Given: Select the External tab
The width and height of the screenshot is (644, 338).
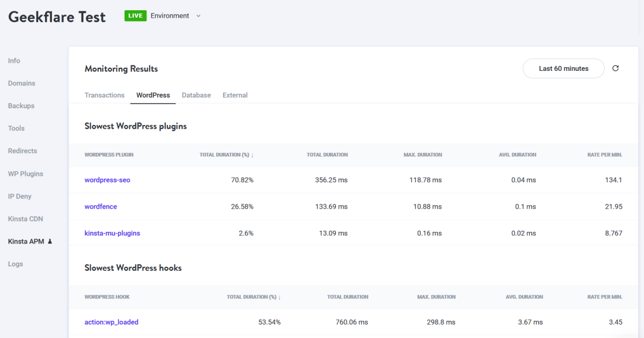Looking at the screenshot, I should point(235,95).
